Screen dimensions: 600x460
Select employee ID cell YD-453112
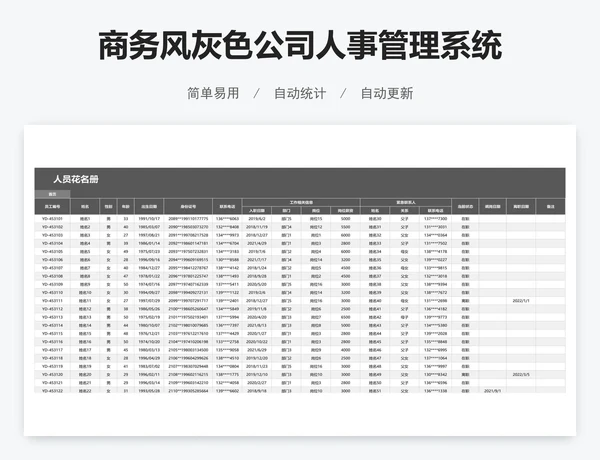(52, 309)
